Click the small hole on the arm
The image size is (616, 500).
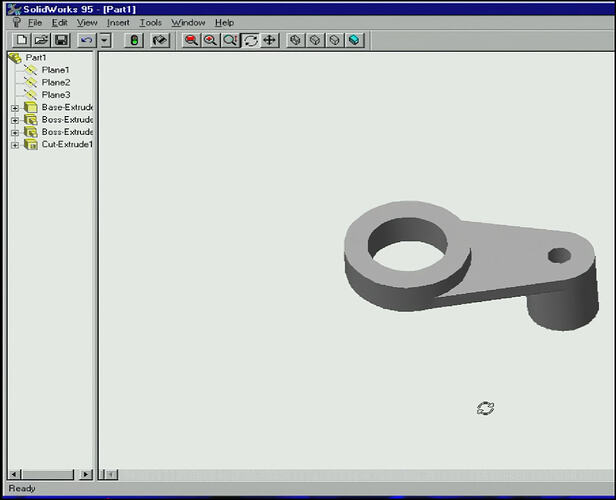(x=559, y=255)
